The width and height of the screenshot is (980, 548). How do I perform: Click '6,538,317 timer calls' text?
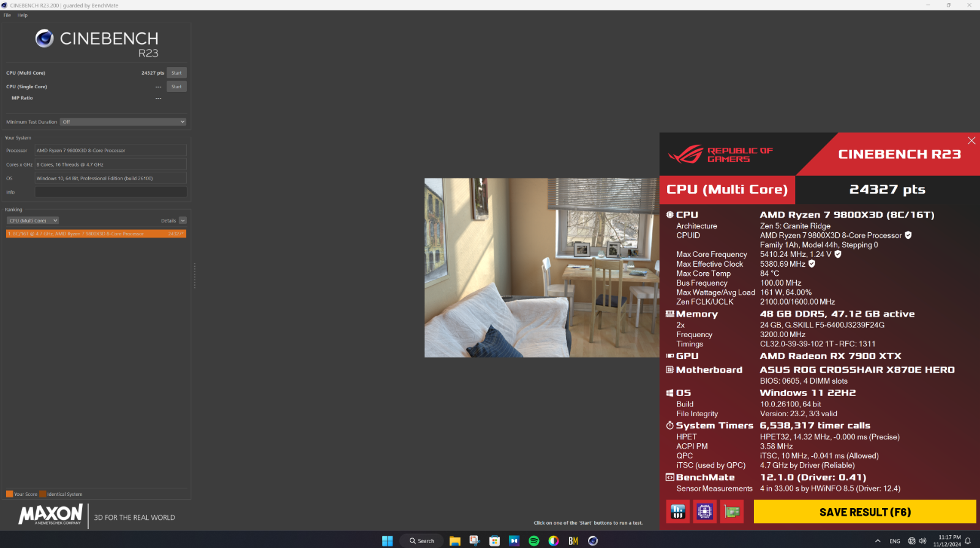[x=815, y=425]
